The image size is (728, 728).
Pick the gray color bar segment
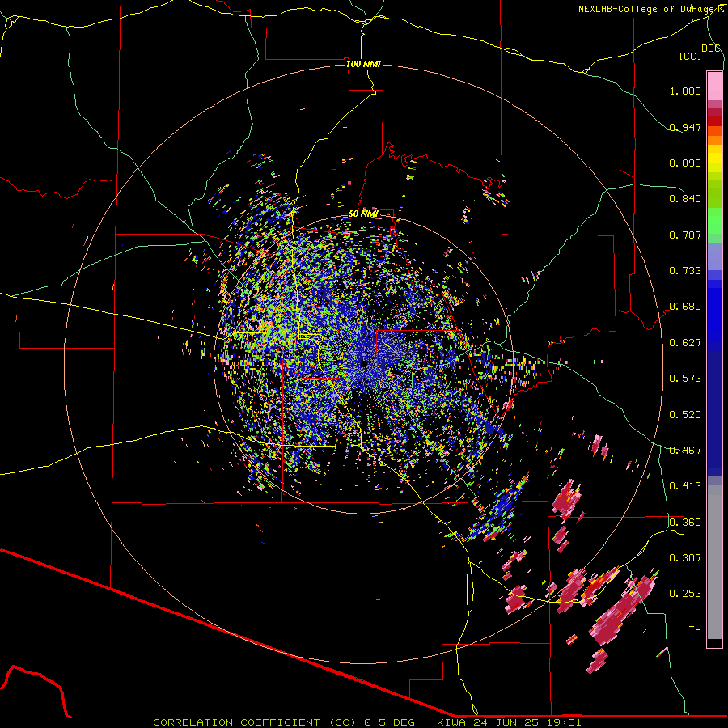pos(714,562)
